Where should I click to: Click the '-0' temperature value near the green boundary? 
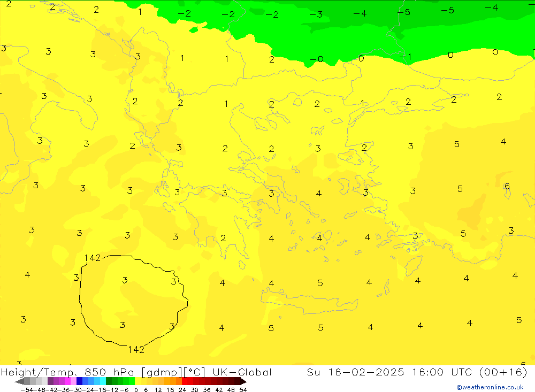[x=317, y=59]
